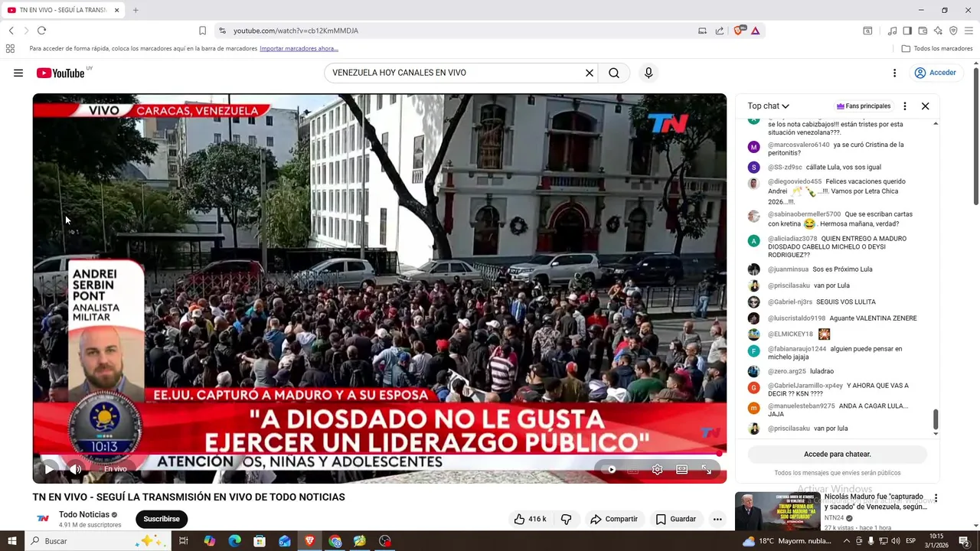Close the live chat panel

(x=925, y=106)
